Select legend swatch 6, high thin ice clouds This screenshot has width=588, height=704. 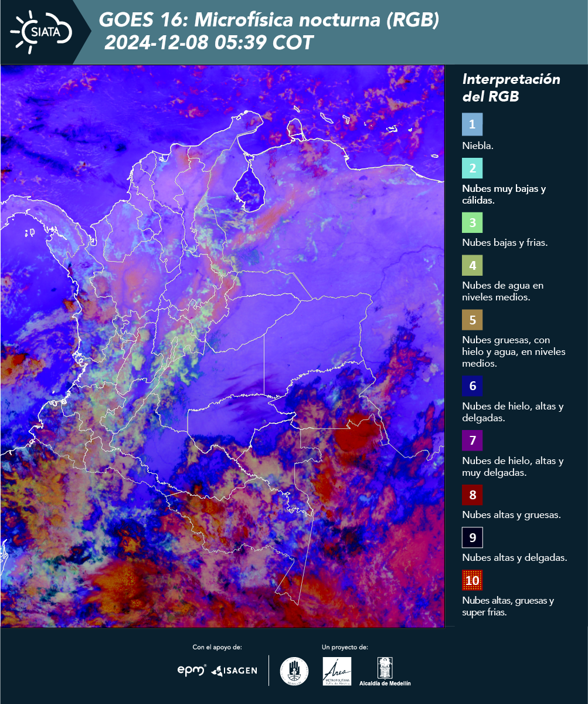click(x=472, y=387)
